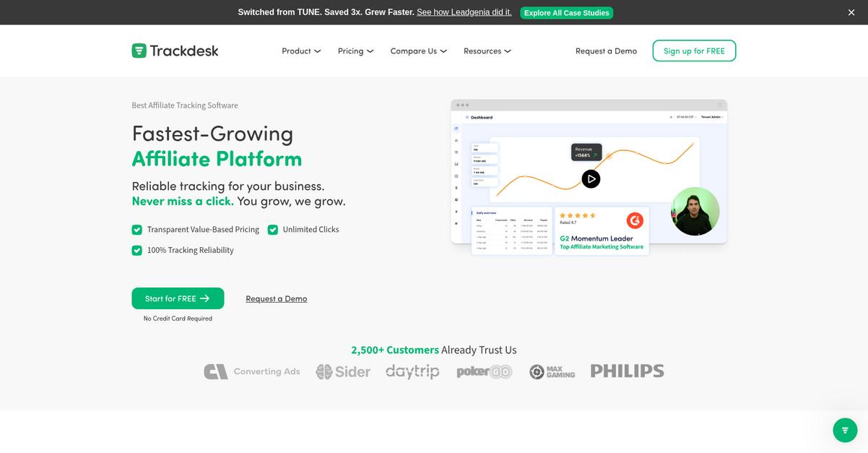This screenshot has width=868, height=453.
Task: Click the 100% Tracking Reliability checkmark
Action: point(136,250)
